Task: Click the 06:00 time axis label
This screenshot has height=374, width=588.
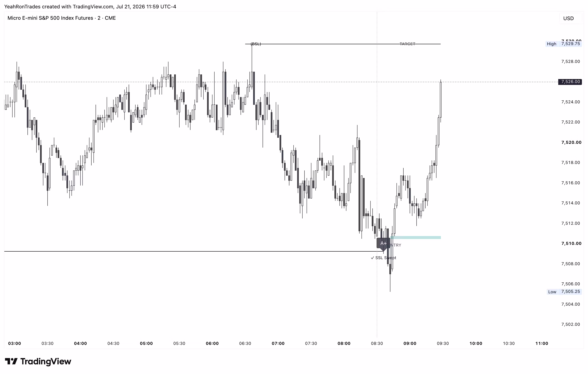Action: 212,343
